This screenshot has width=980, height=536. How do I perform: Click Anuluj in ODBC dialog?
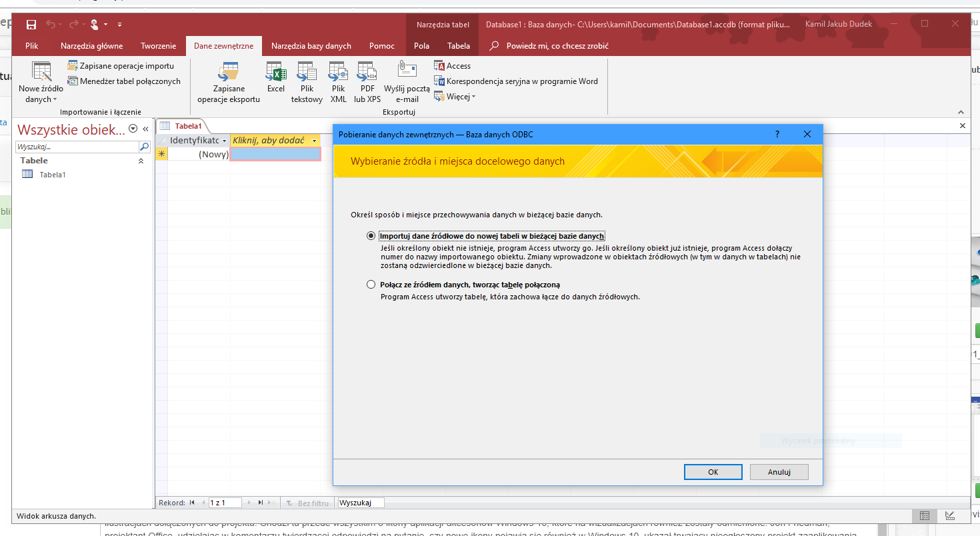[779, 472]
